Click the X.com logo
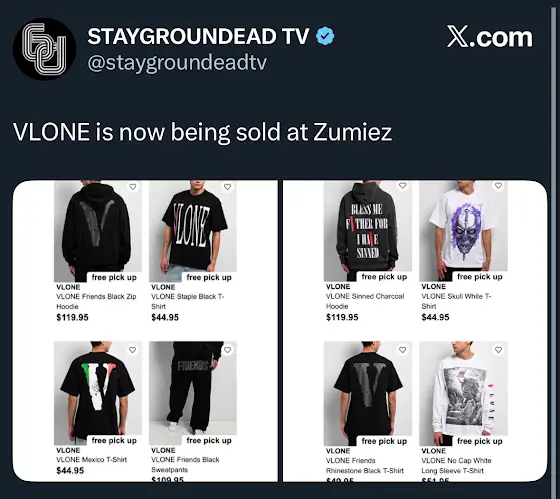This screenshot has height=499, width=560. click(490, 37)
